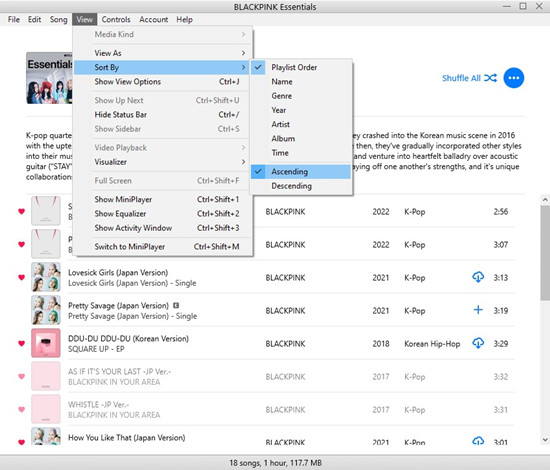
Task: Add Pretty Savage (Japan Version) with plus icon
Action: [x=478, y=310]
